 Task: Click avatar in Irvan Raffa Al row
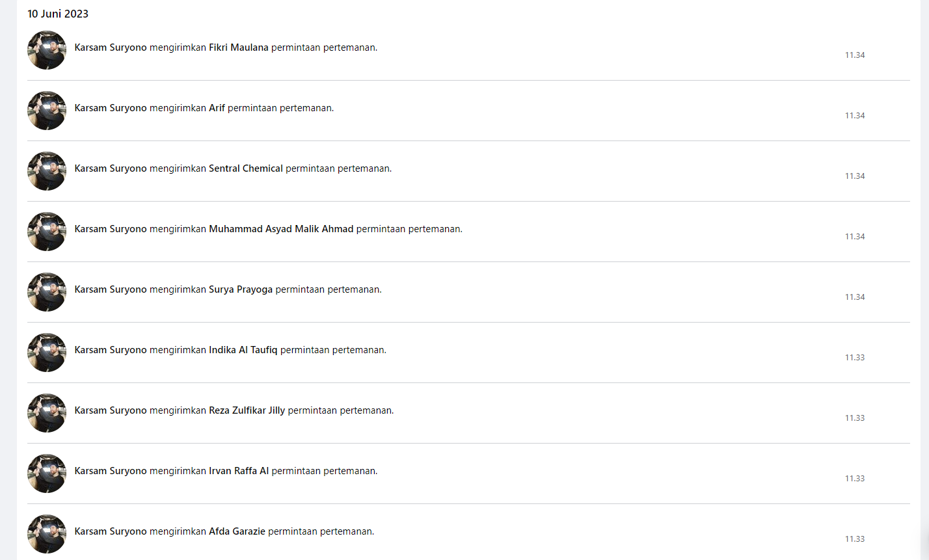(x=47, y=473)
